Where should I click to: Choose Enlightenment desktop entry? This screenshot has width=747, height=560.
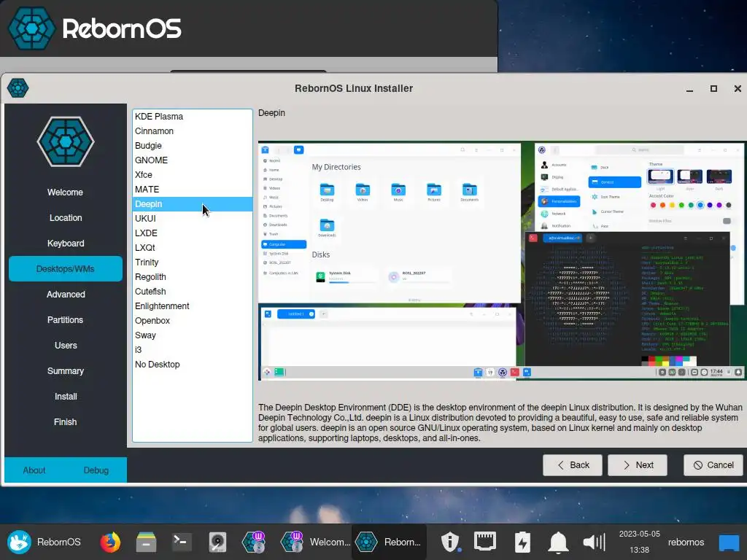pos(193,306)
